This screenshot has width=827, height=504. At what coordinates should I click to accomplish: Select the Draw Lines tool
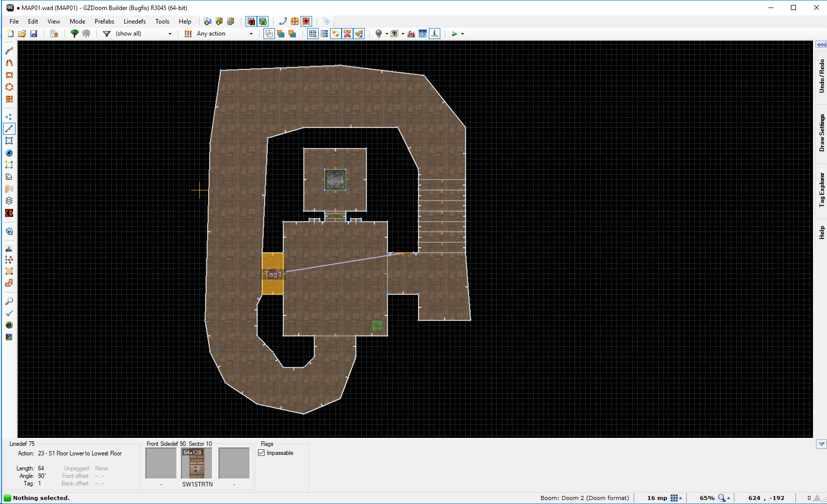pos(9,51)
